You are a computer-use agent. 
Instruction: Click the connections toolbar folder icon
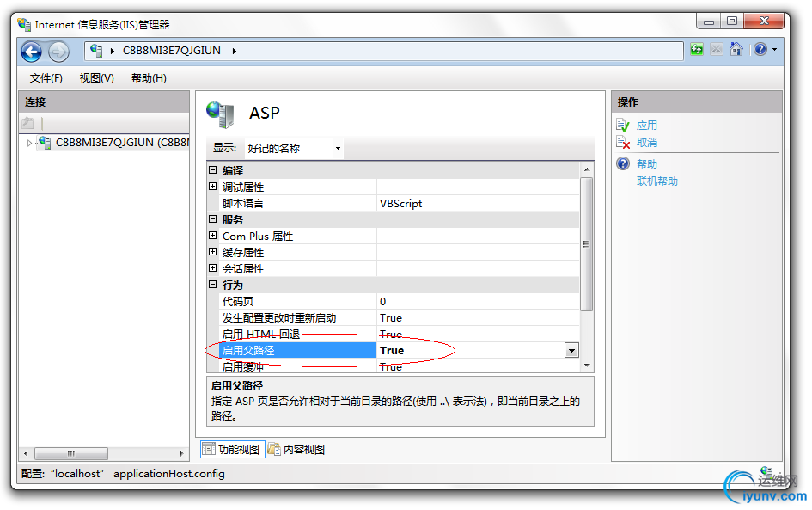(x=28, y=123)
